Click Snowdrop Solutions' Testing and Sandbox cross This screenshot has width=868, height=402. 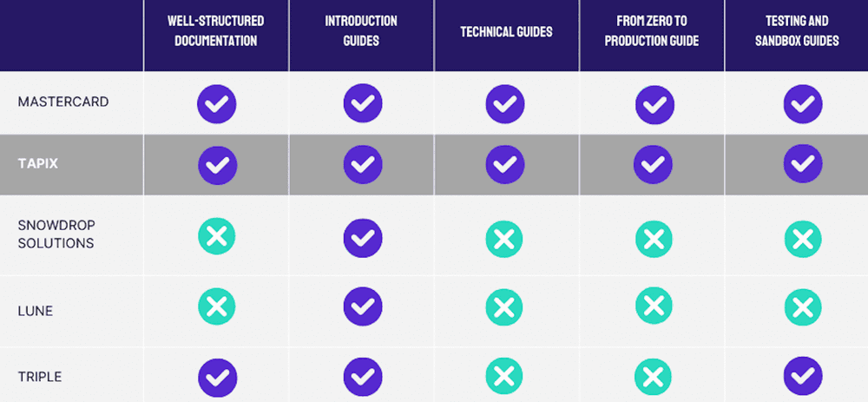[x=803, y=236]
